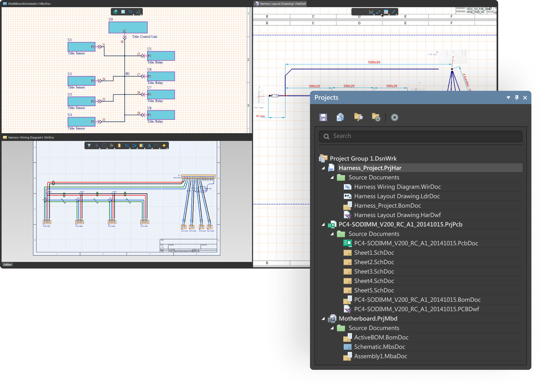Select the dimension tool in the layout toolbar
The width and height of the screenshot is (548, 392).
pos(371,12)
